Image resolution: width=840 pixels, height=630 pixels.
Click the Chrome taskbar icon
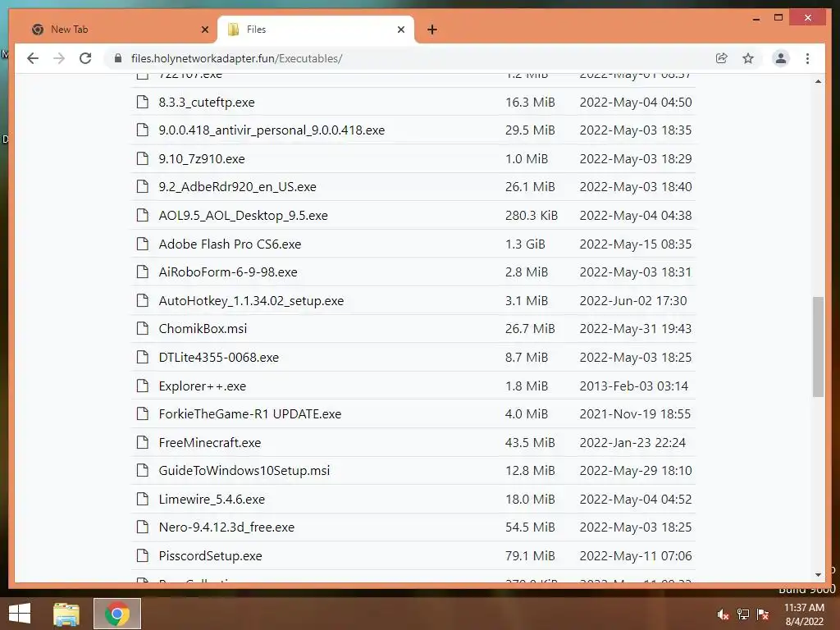pyautogui.click(x=117, y=614)
